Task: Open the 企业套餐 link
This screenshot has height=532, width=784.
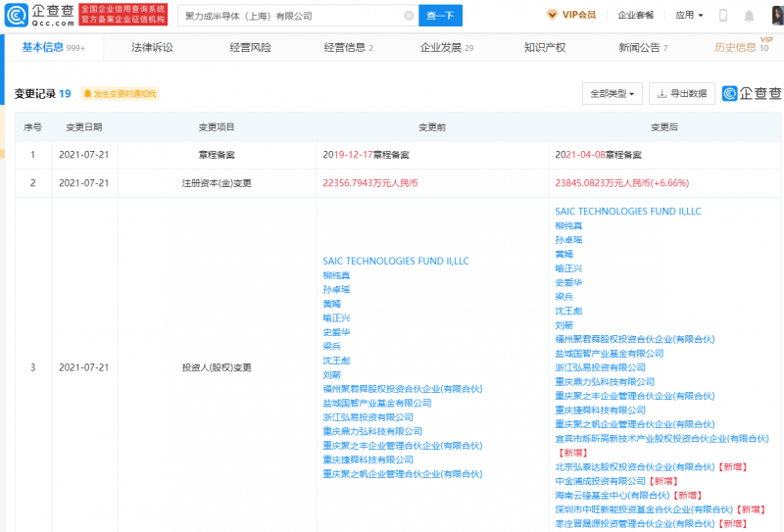Action: pos(637,16)
